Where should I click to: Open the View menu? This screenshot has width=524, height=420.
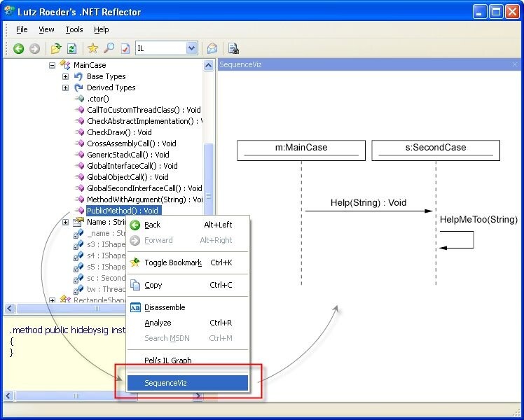[46, 29]
